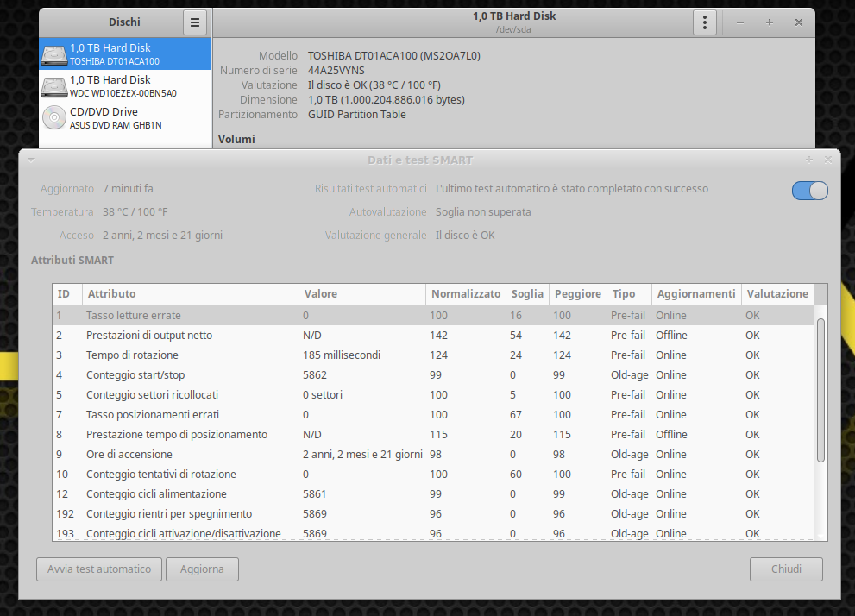The width and height of the screenshot is (855, 616).
Task: Select the Conteggio cicli attivazione/disattivazione row
Action: (433, 533)
